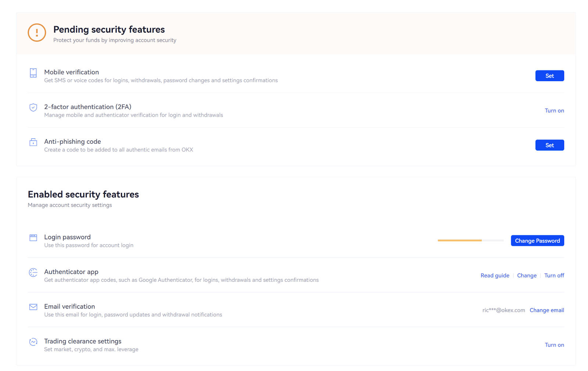The height and width of the screenshot is (371, 588).
Task: Click the Login password icon
Action: click(x=33, y=238)
